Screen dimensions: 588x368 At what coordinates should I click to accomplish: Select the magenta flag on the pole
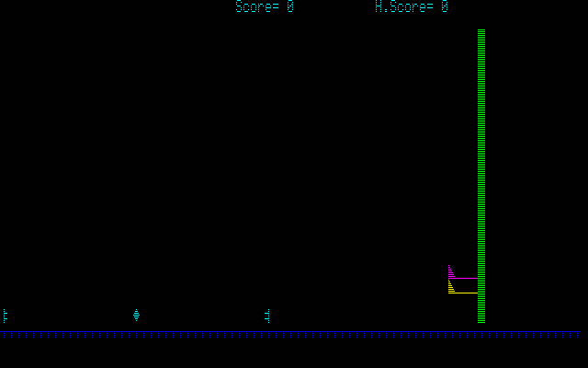pyautogui.click(x=461, y=275)
